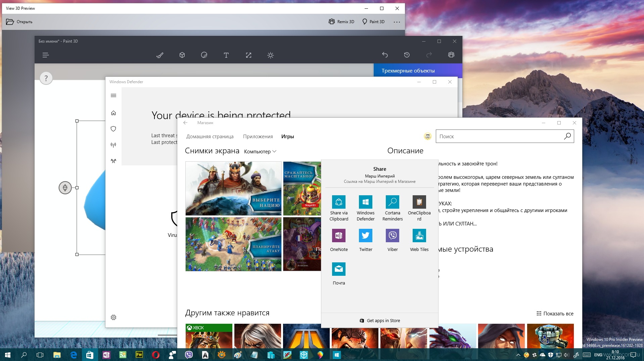Screen dimensions: 644x361
Task: Launch Microsoft Edge from the taskbar
Action: (73, 355)
